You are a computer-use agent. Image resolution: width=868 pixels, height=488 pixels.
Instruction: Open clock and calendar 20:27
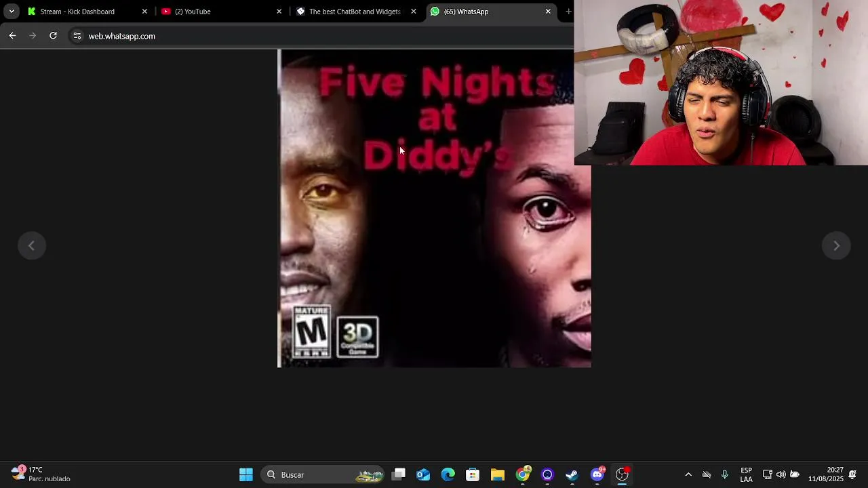825,474
